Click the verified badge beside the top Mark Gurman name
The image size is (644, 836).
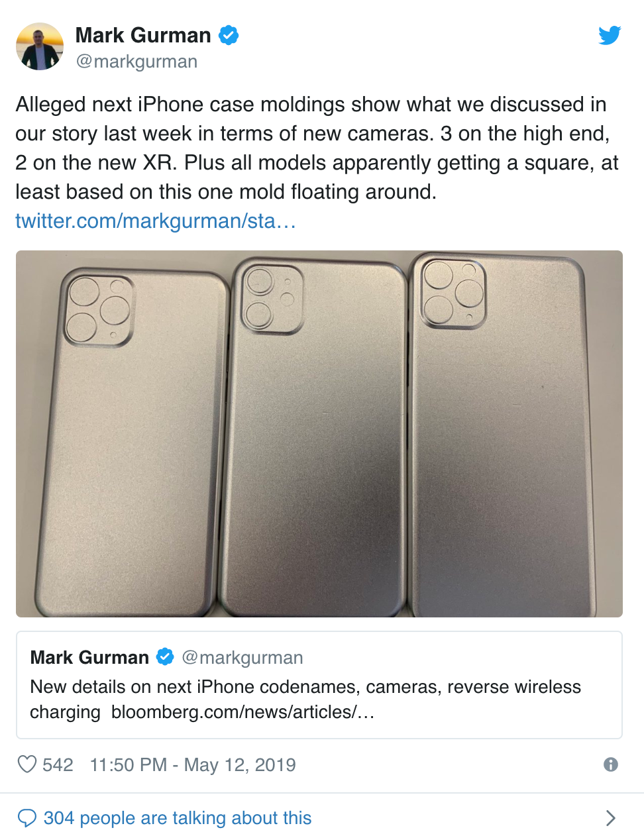pos(229,35)
